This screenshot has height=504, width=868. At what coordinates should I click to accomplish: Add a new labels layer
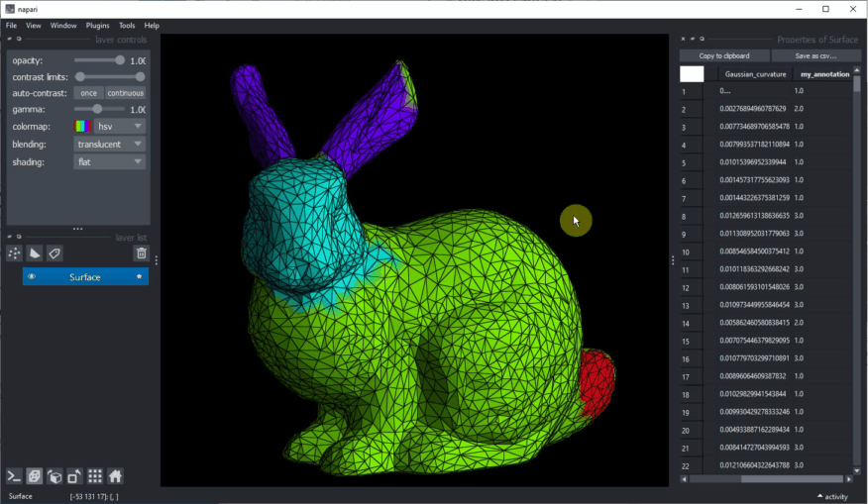[x=54, y=253]
